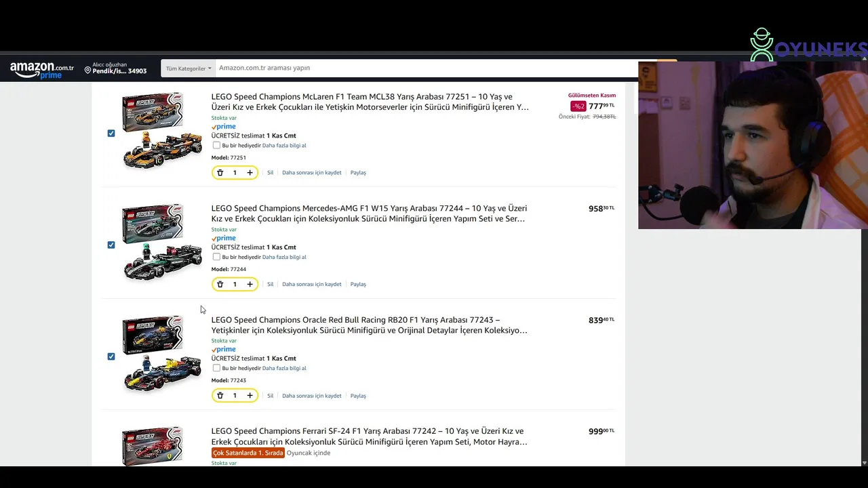Increase quantity of Red Bull RB20 item
The height and width of the screenshot is (488, 868).
coord(250,396)
